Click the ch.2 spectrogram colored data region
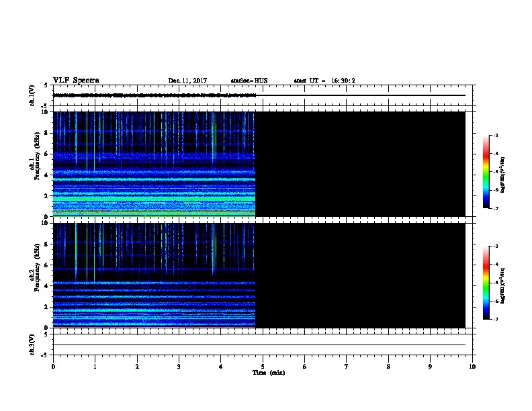This screenshot has height=411, width=532. click(x=154, y=275)
